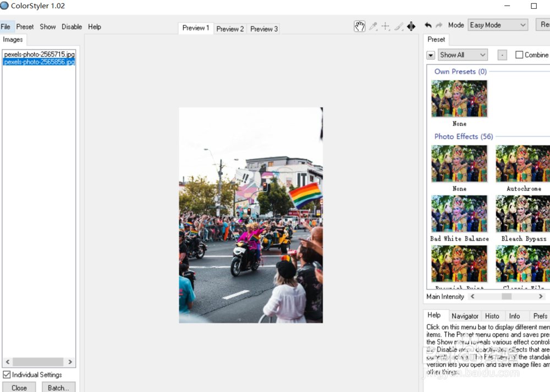Click image list scrollbar left arrow
The image size is (550, 392).
coord(8,362)
